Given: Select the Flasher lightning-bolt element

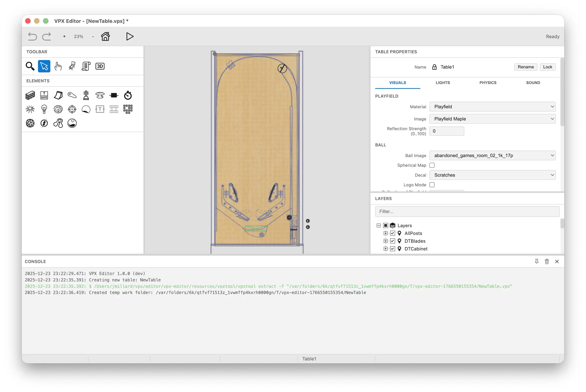Looking at the screenshot, I should (x=44, y=123).
